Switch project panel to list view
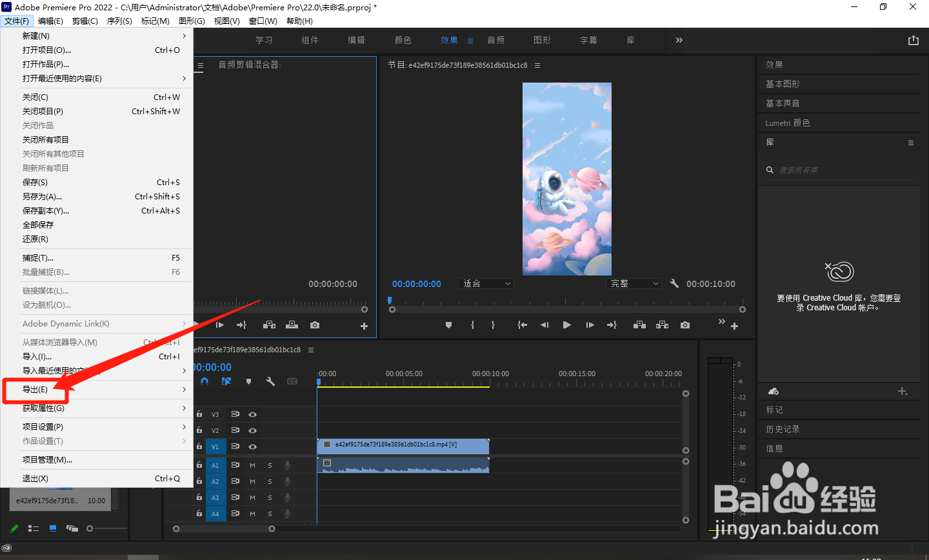929x560 pixels. pos(34,528)
